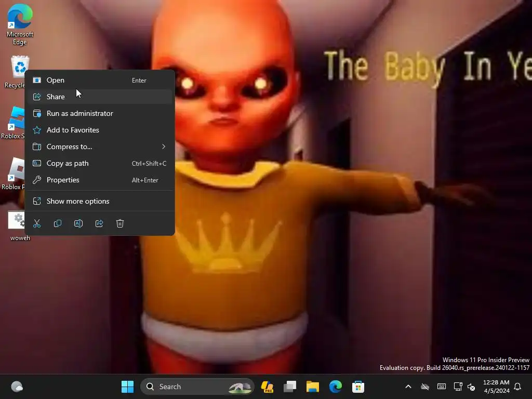Choose Open from the context menu

(x=100, y=80)
